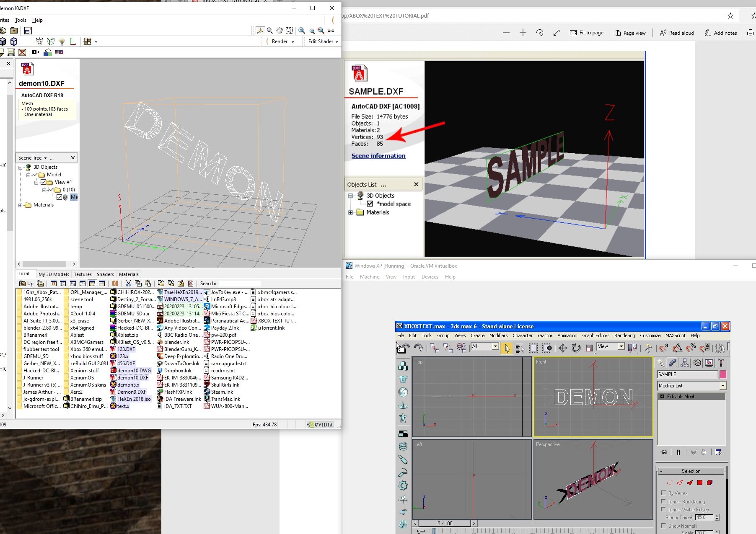The height and width of the screenshot is (534, 756).
Task: Toggle the 0 (10) layer checkbox
Action: point(52,190)
